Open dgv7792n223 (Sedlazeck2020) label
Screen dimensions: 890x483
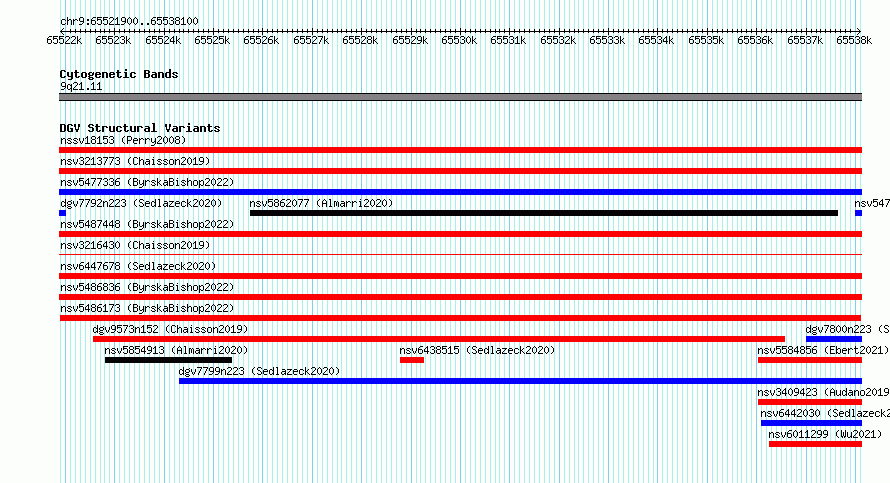[141, 203]
